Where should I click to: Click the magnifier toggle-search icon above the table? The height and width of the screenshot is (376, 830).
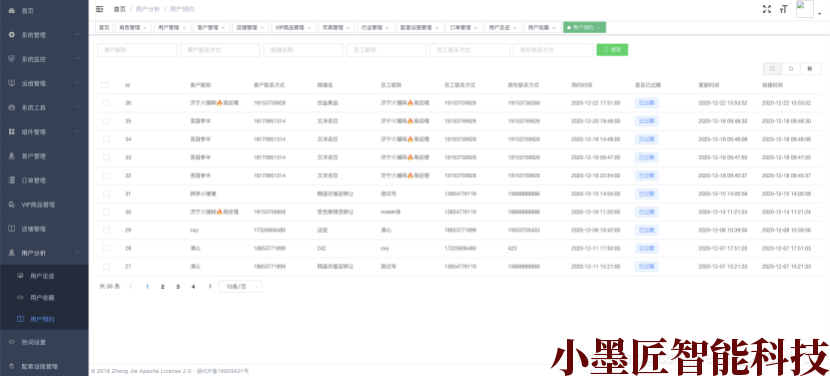(772, 69)
